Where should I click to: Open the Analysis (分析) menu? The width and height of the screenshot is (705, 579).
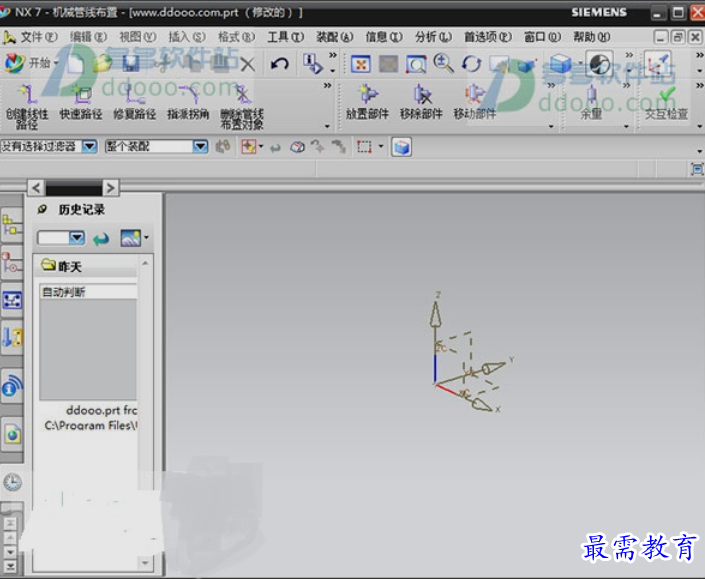click(x=433, y=37)
